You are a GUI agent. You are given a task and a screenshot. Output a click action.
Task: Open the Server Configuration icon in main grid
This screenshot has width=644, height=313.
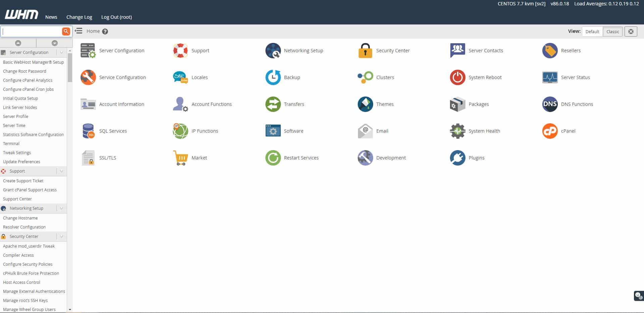point(88,51)
